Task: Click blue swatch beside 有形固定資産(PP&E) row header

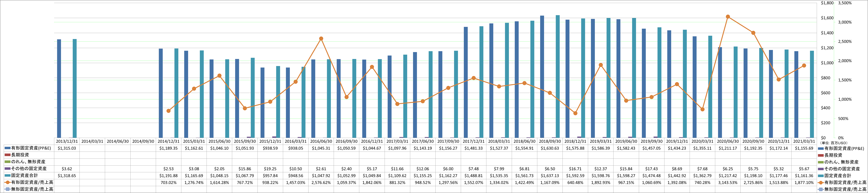Action: (7, 148)
